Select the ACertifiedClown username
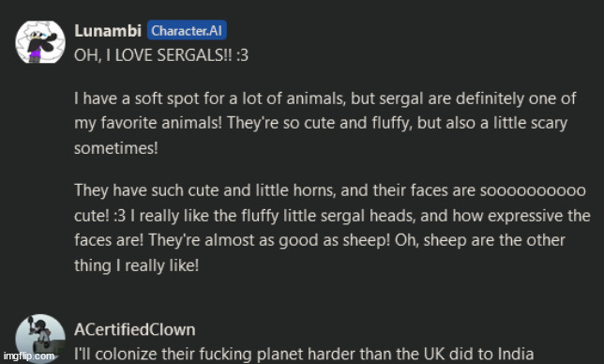This screenshot has width=604, height=364. click(x=135, y=329)
